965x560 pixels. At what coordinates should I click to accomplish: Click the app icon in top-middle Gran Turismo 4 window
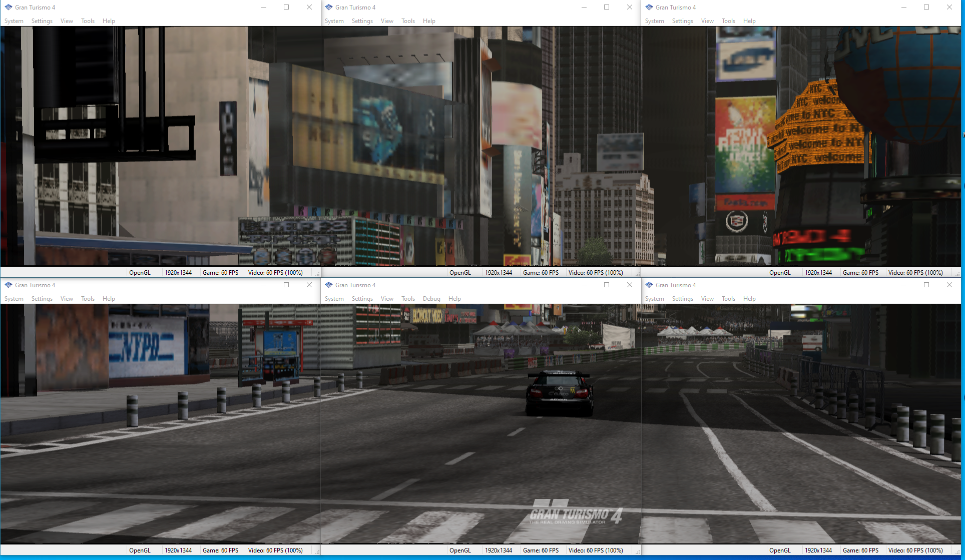coord(329,7)
